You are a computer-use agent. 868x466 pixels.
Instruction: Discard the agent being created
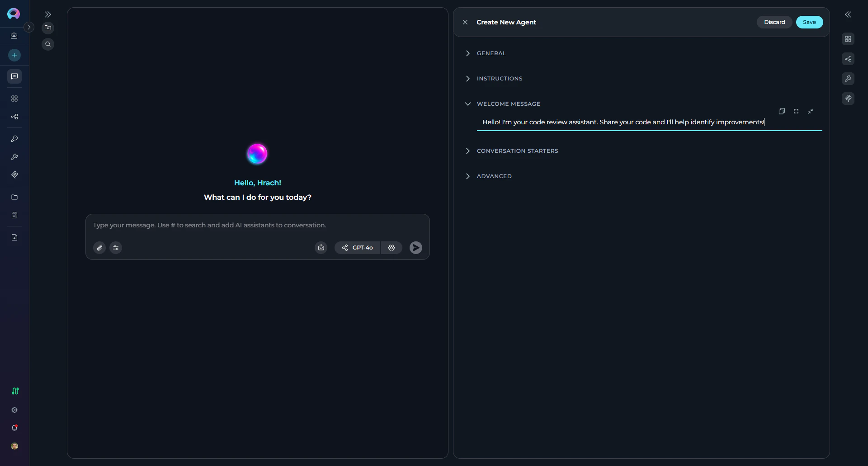774,22
